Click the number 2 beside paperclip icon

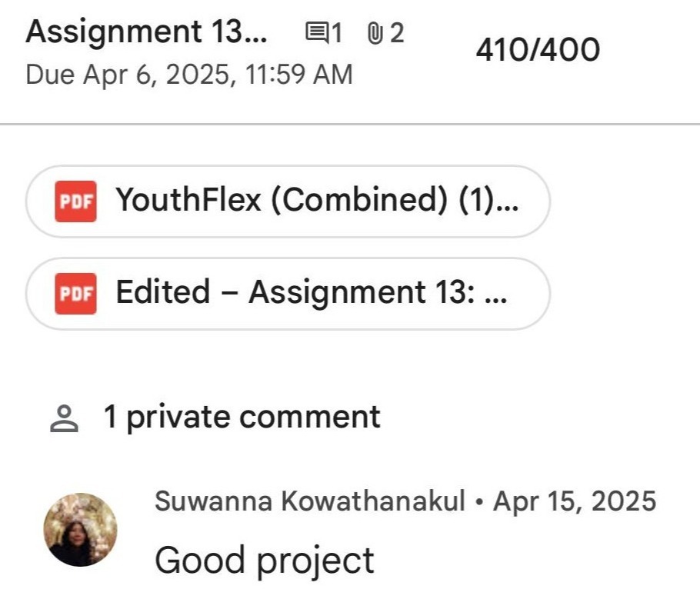[396, 33]
